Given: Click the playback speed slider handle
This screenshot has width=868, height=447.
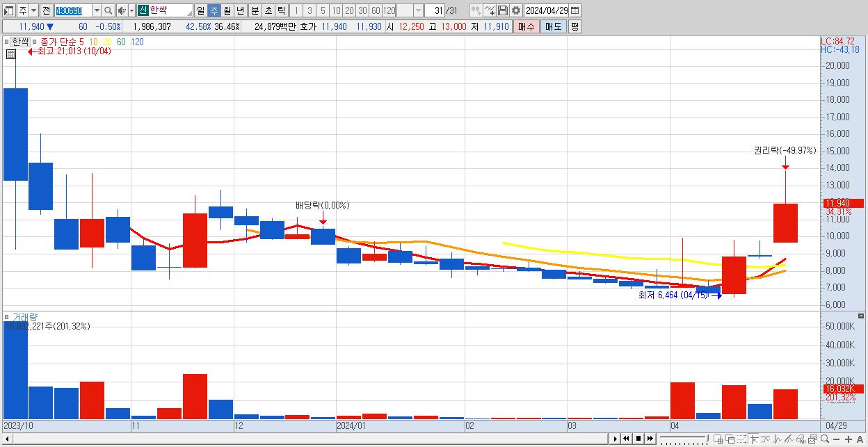Looking at the screenshot, I should click(x=707, y=438).
